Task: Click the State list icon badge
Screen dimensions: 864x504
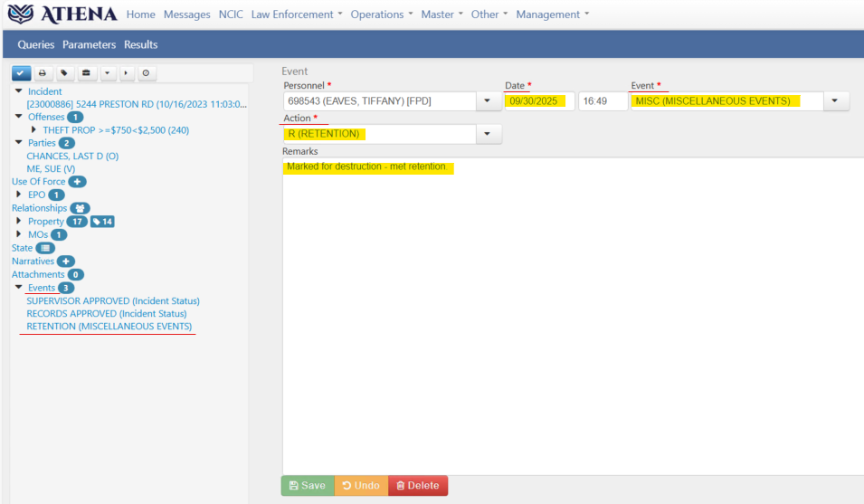Action: click(45, 248)
